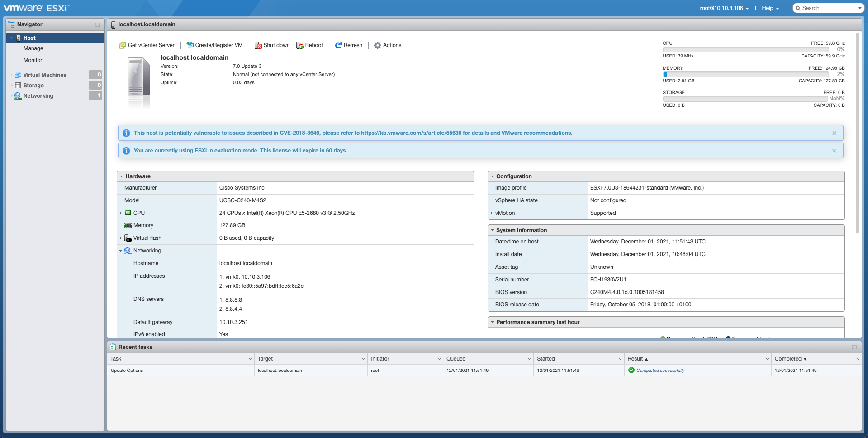
Task: Click the Create/Register VM button label
Action: 219,45
